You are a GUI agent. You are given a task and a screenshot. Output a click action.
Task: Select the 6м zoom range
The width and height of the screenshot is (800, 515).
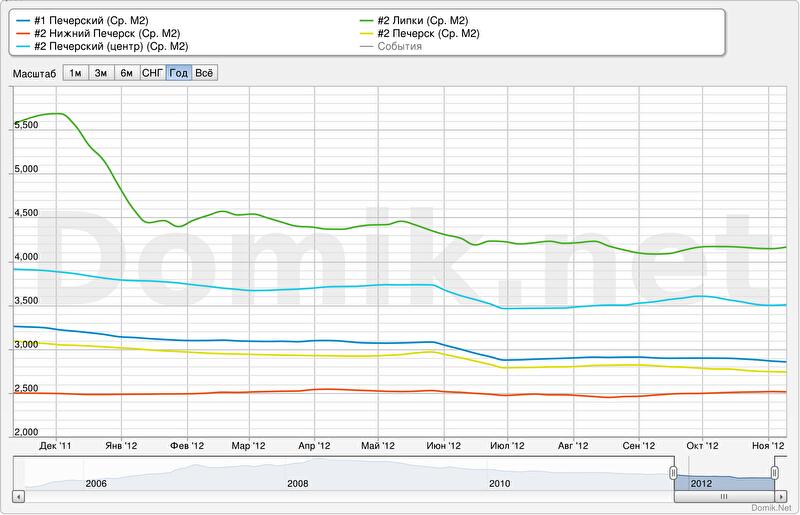(x=127, y=73)
